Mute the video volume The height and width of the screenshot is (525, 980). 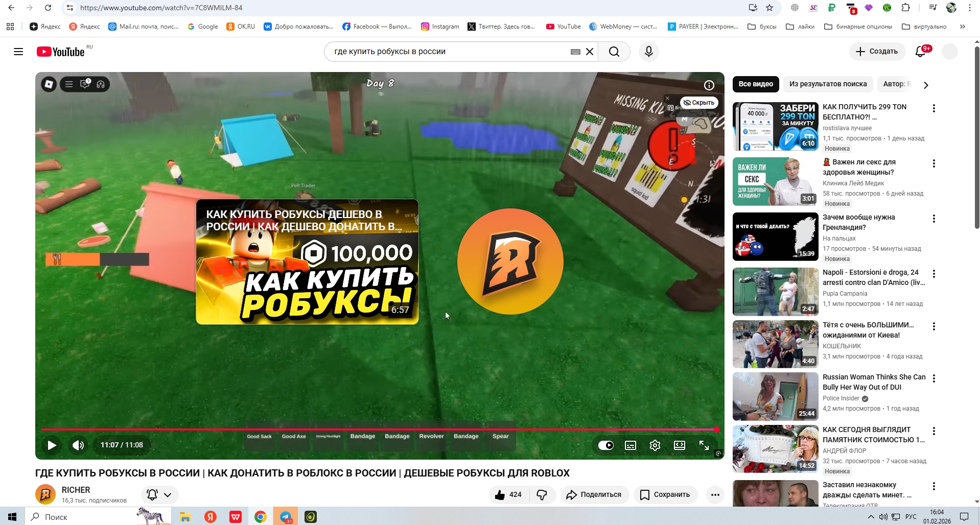[x=78, y=445]
